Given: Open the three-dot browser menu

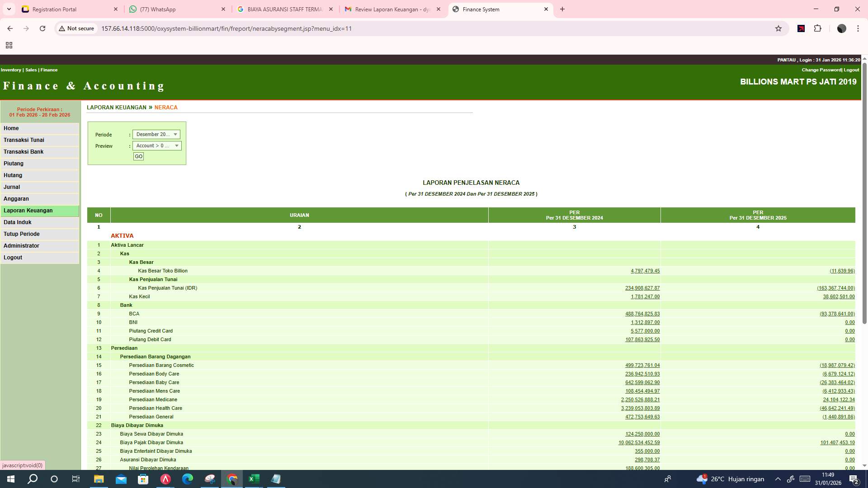Looking at the screenshot, I should click(858, 28).
